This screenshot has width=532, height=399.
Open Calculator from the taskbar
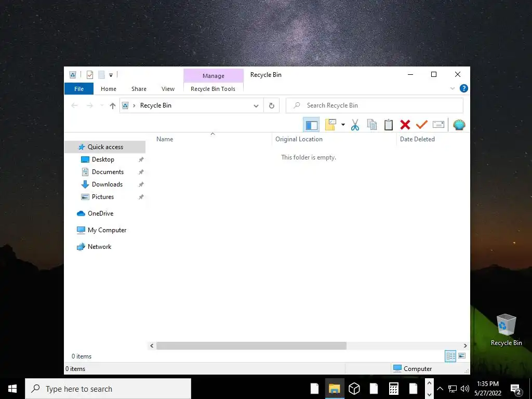(x=394, y=389)
